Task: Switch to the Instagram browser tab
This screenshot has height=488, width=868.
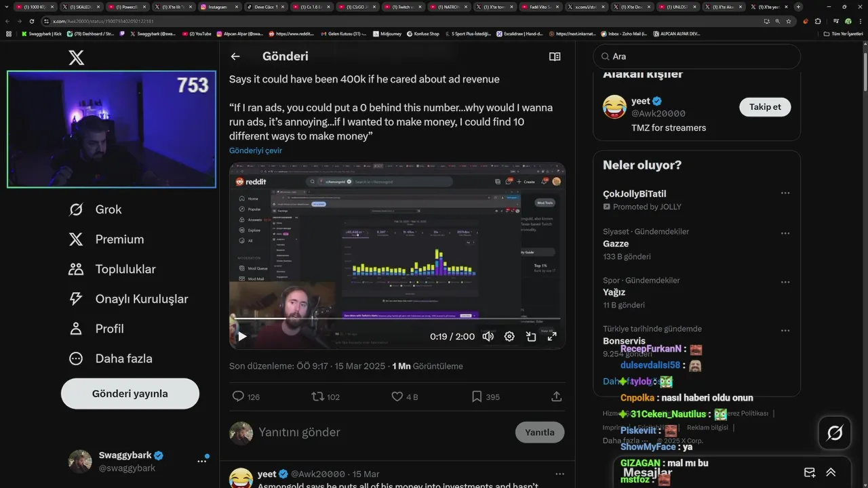Action: (218, 7)
